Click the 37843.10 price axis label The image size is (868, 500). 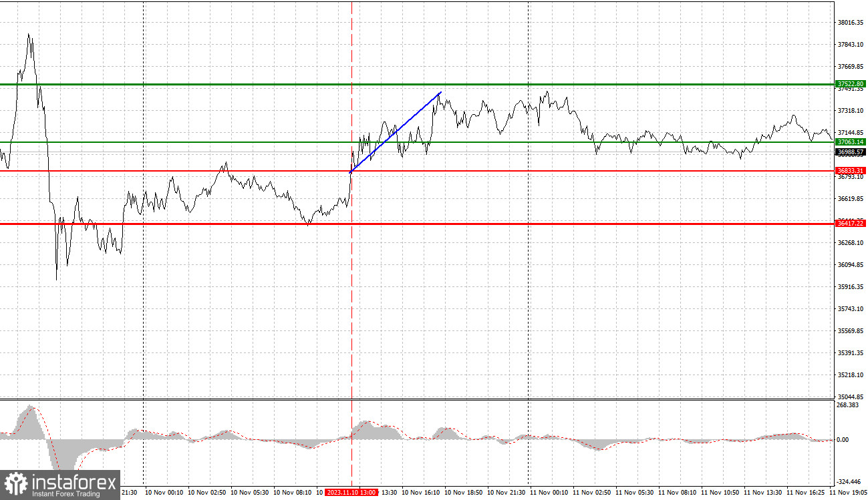851,45
